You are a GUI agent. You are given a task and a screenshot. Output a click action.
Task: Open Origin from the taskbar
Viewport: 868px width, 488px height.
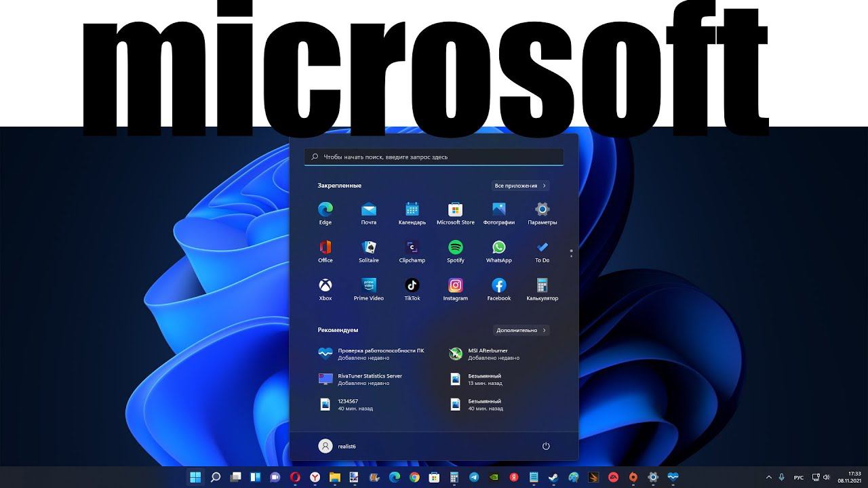[633, 477]
